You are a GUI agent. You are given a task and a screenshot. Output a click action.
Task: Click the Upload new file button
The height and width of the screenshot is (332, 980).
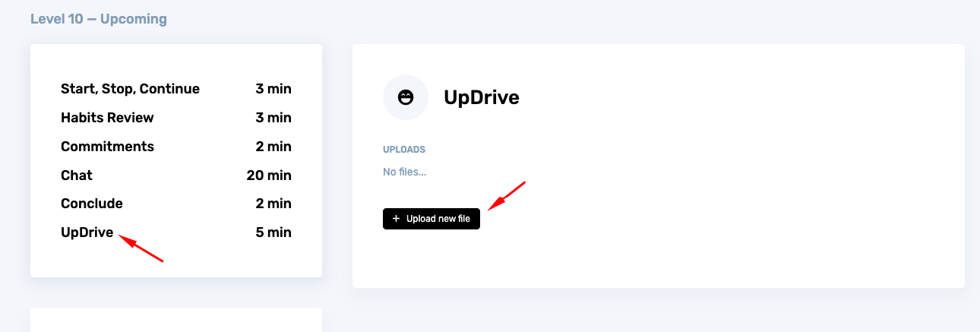click(432, 219)
